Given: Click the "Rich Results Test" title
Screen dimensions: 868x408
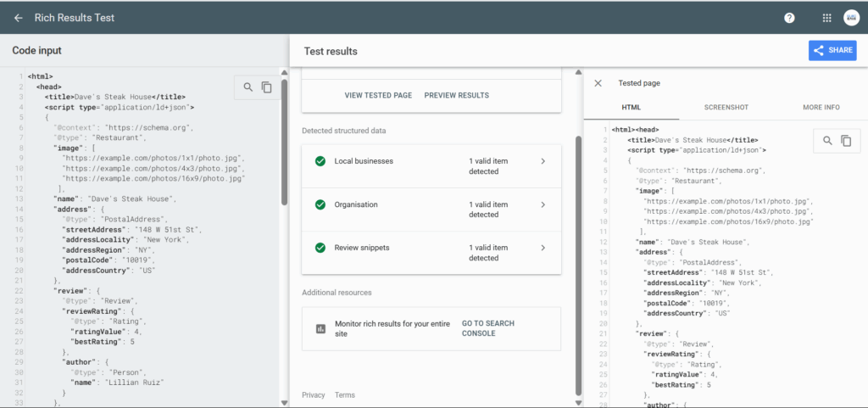Looking at the screenshot, I should pos(75,18).
